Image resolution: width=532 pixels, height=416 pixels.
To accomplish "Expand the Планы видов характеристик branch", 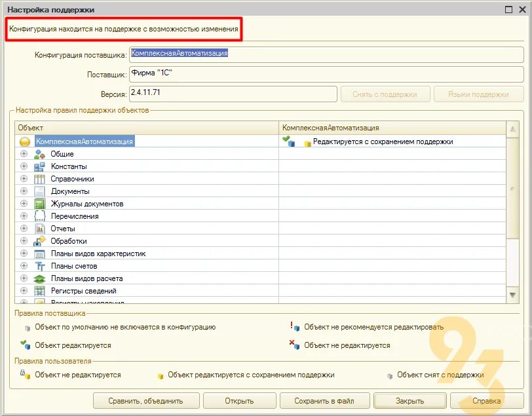I will tap(24, 253).
